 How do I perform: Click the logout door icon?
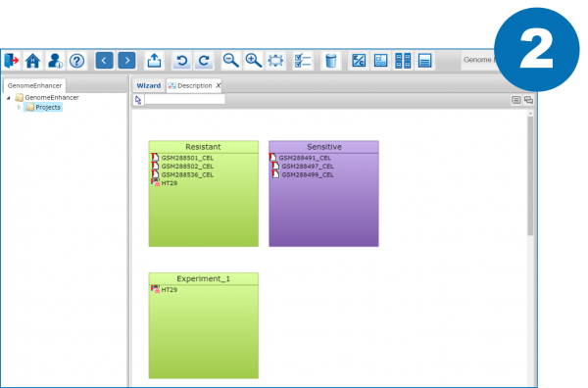pos(11,61)
